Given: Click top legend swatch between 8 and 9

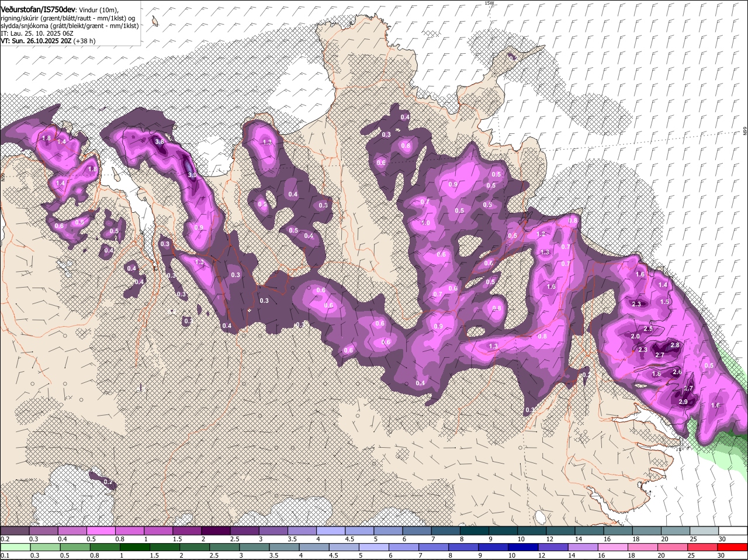Looking at the screenshot, I should [475, 530].
